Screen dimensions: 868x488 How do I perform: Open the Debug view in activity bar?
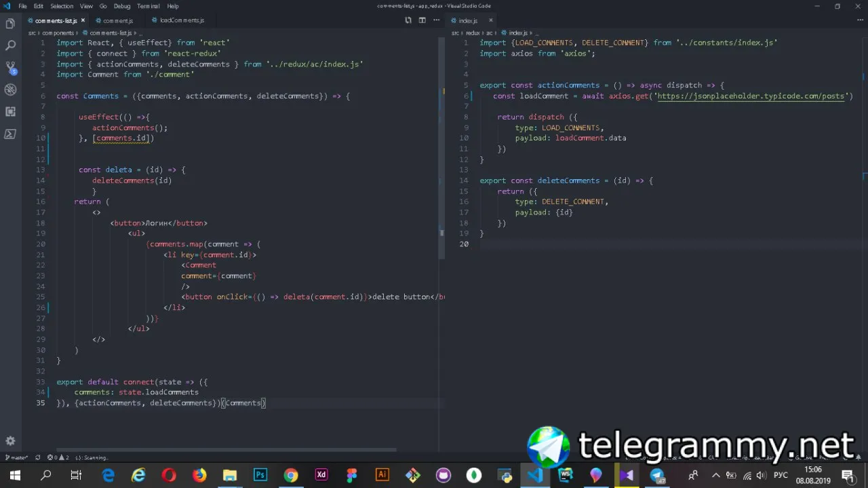coord(10,90)
